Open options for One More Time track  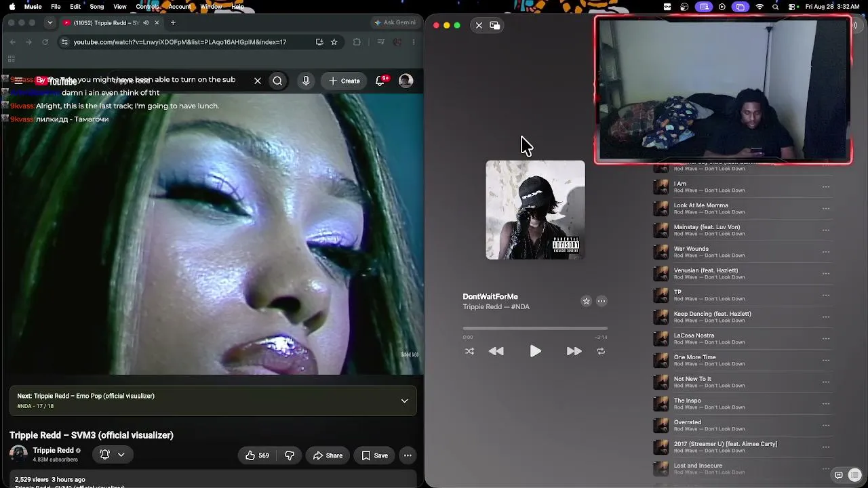tap(826, 361)
